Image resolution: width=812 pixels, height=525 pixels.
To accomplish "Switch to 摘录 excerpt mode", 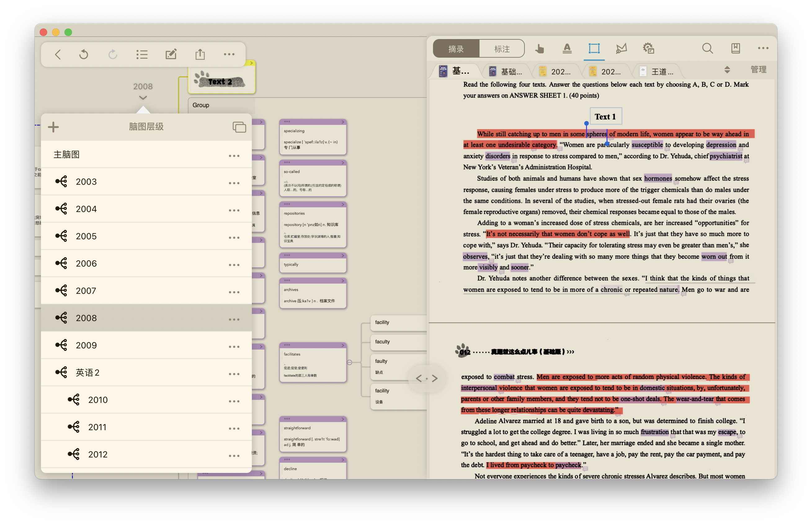I will pyautogui.click(x=456, y=49).
